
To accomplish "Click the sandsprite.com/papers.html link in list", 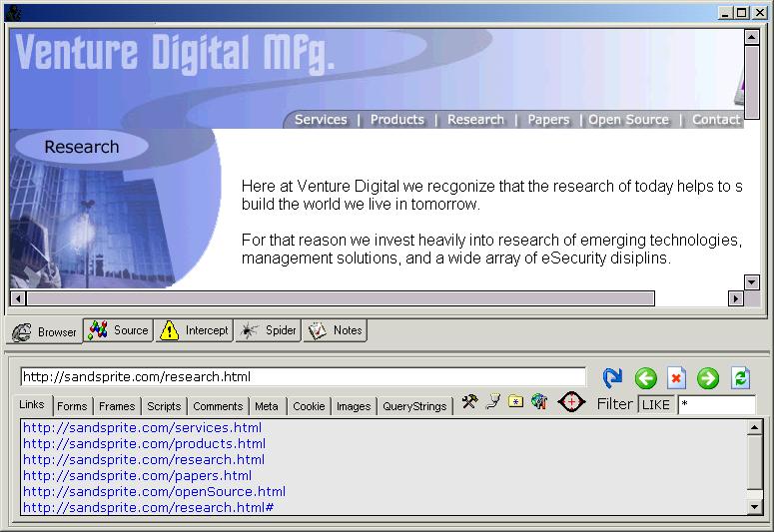I will (137, 476).
